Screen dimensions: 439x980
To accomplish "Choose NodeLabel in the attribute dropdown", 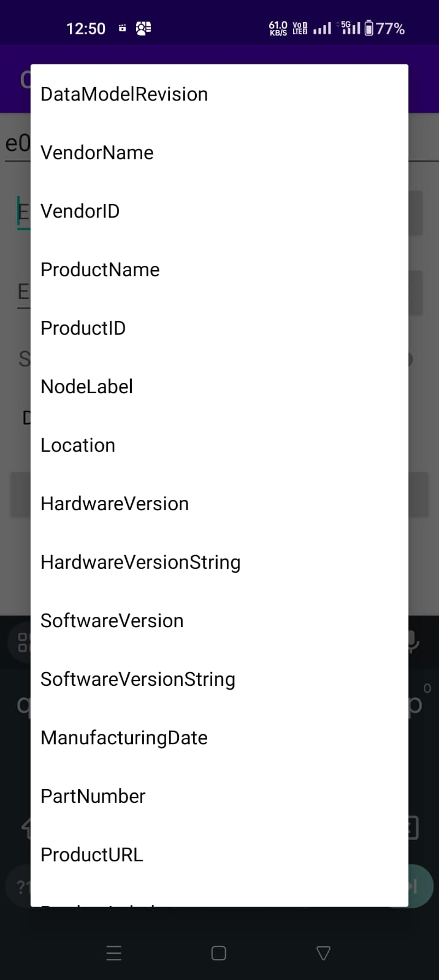I will point(86,386).
